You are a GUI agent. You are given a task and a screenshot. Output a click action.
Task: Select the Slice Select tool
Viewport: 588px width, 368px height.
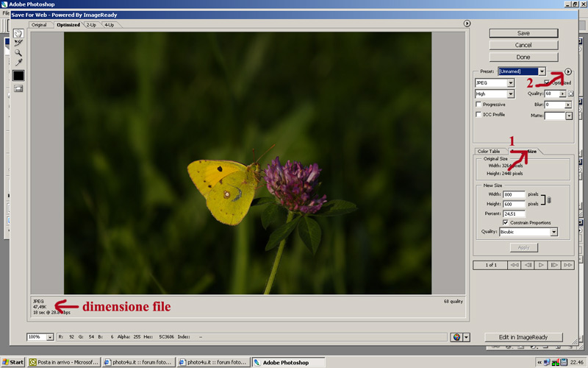tap(18, 43)
